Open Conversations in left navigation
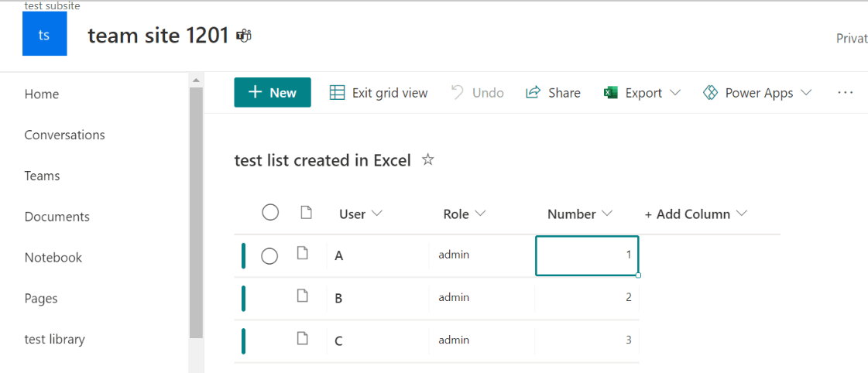Image resolution: width=868 pixels, height=373 pixels. [x=65, y=135]
